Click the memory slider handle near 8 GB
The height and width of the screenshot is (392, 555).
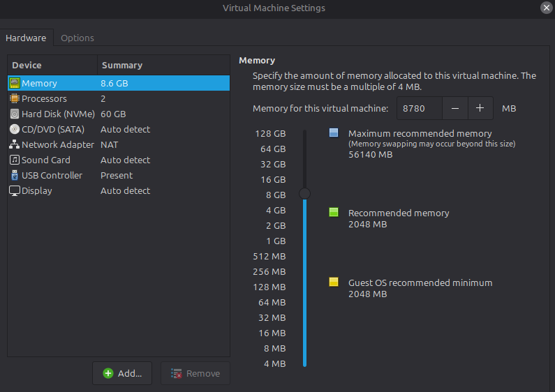pos(305,193)
